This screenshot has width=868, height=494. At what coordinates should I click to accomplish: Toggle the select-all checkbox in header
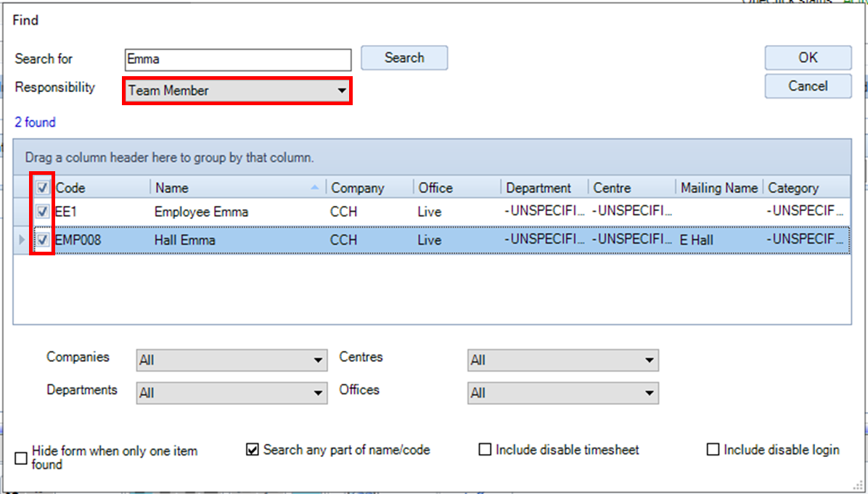tap(42, 188)
